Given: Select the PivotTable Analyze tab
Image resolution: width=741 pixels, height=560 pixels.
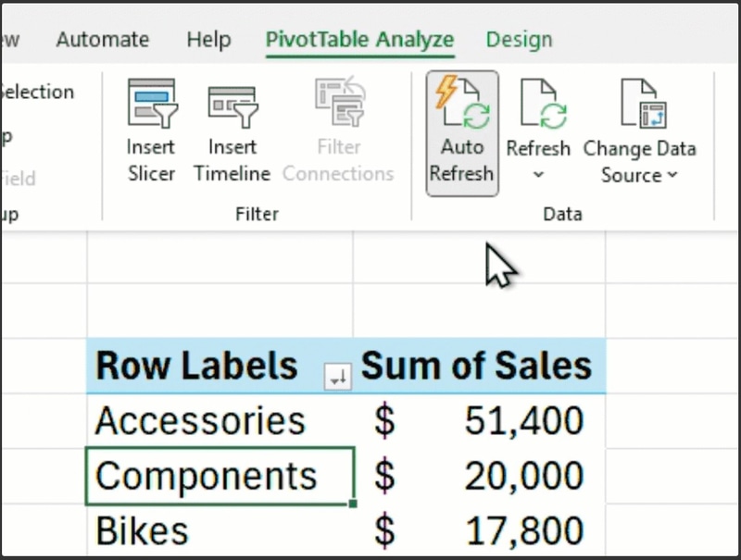Looking at the screenshot, I should [359, 40].
